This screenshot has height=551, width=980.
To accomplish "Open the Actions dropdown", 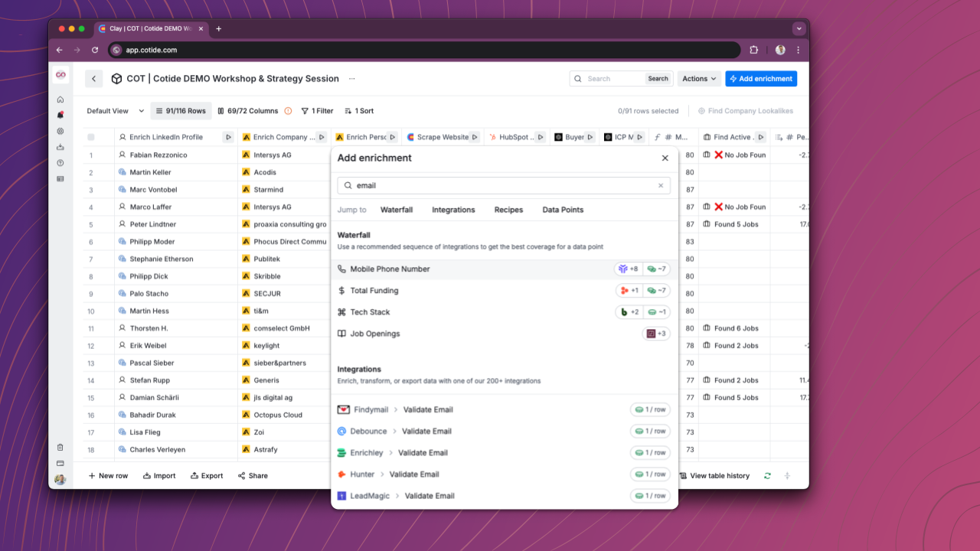I will click(x=699, y=79).
